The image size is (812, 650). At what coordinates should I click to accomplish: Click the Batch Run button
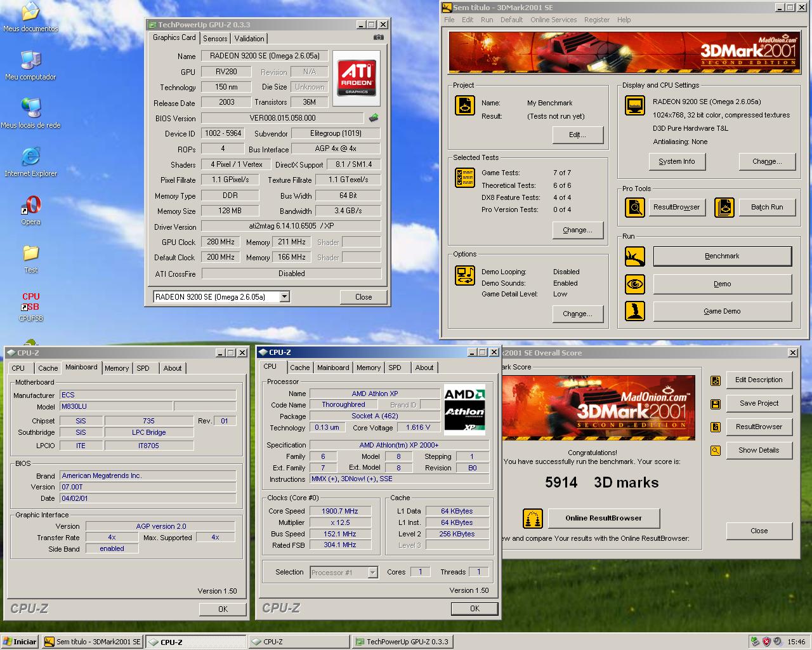pyautogui.click(x=767, y=207)
